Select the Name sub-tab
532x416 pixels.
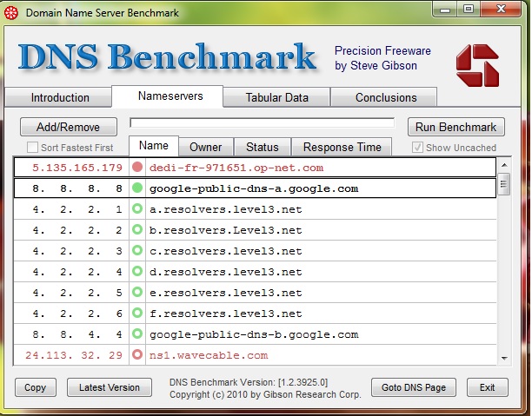click(154, 146)
